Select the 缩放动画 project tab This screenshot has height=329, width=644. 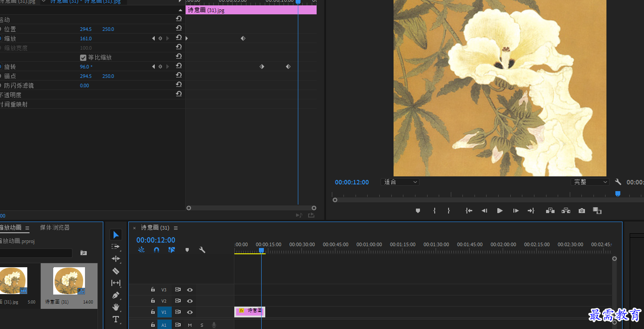10,227
